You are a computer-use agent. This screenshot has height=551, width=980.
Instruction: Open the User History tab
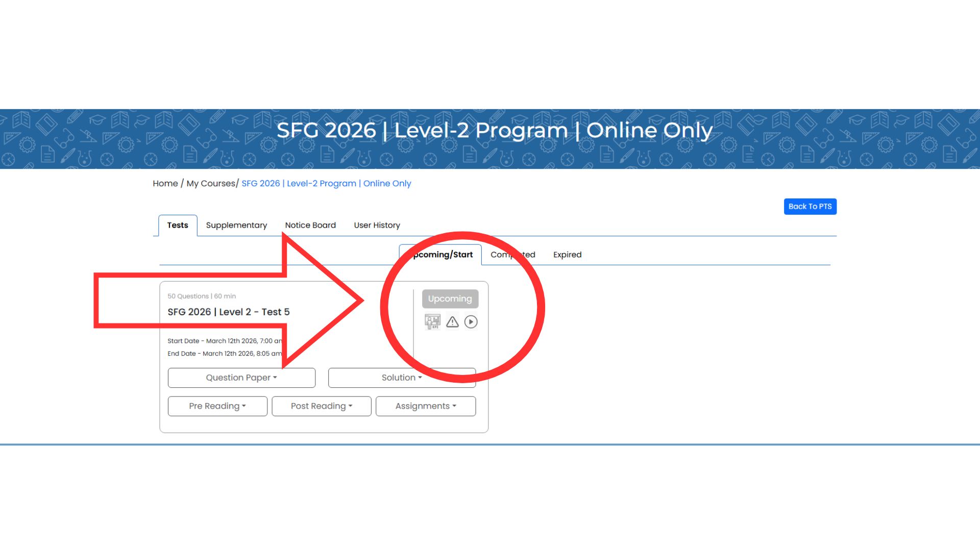[377, 225]
